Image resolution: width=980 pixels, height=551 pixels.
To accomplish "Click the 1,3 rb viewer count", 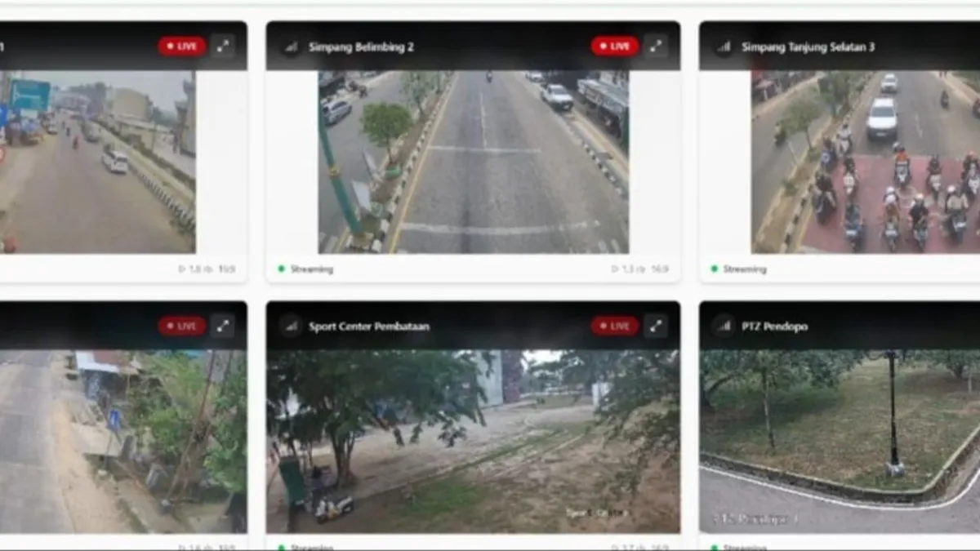I will pyautogui.click(x=633, y=269).
